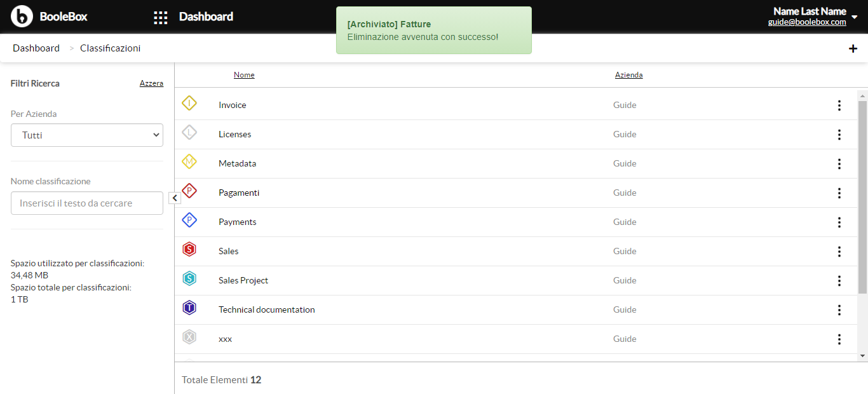Click the Payments classification icon

(189, 220)
